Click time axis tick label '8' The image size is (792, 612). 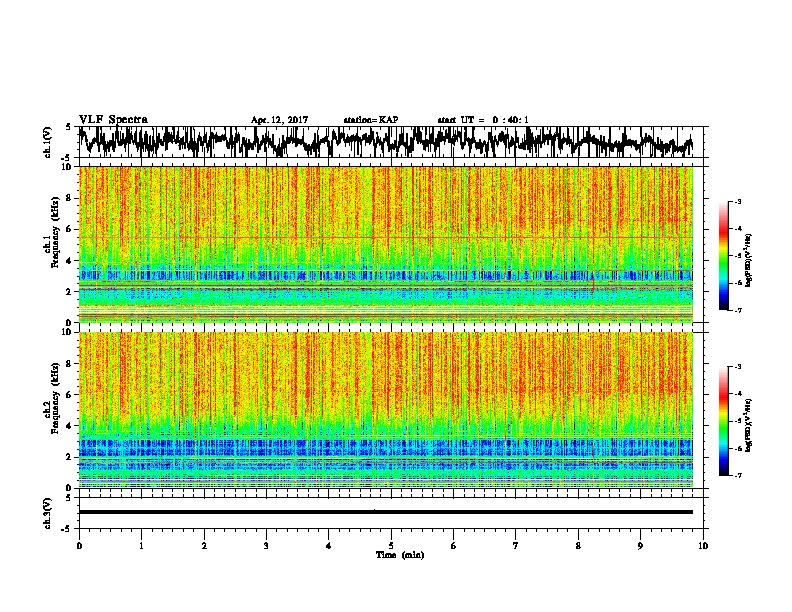(x=578, y=545)
